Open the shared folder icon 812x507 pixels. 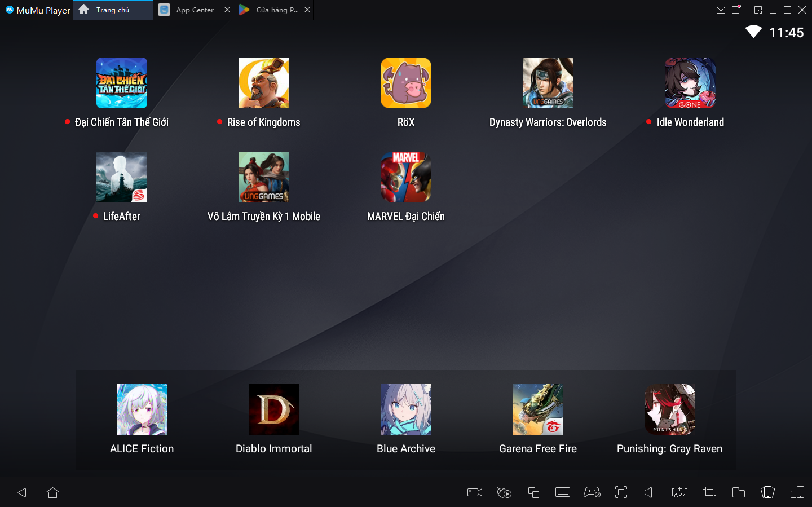pos(738,492)
